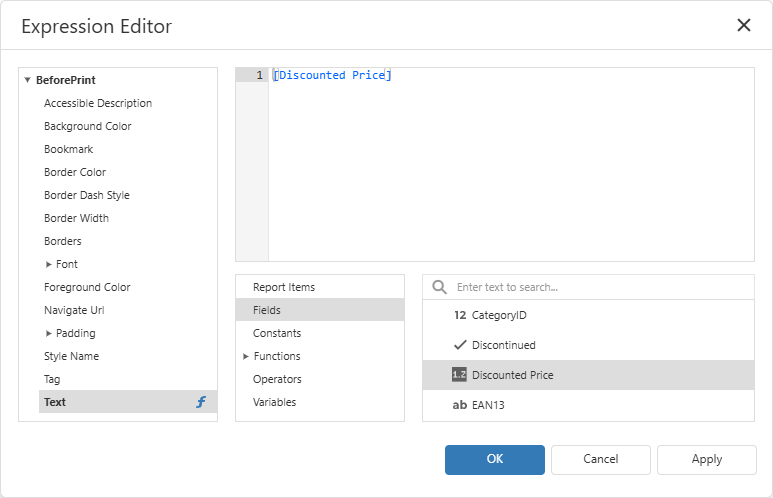Click line number 1 in editor gutter
Image resolution: width=773 pixels, height=498 pixels.
(x=259, y=75)
